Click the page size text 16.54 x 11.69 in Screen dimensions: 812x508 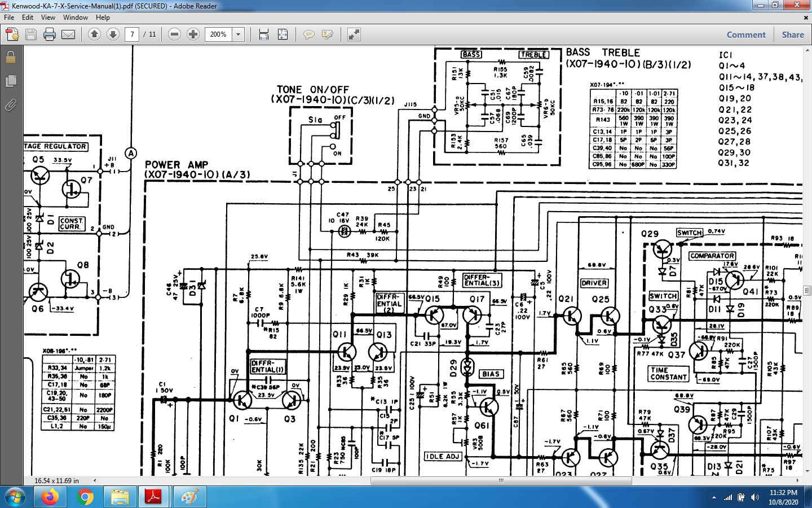(x=56, y=481)
